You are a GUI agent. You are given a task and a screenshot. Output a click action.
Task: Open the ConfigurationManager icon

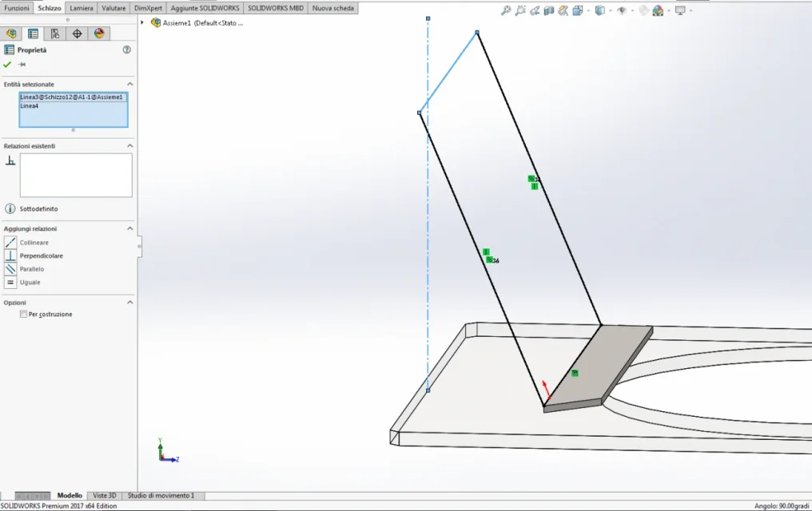(55, 34)
